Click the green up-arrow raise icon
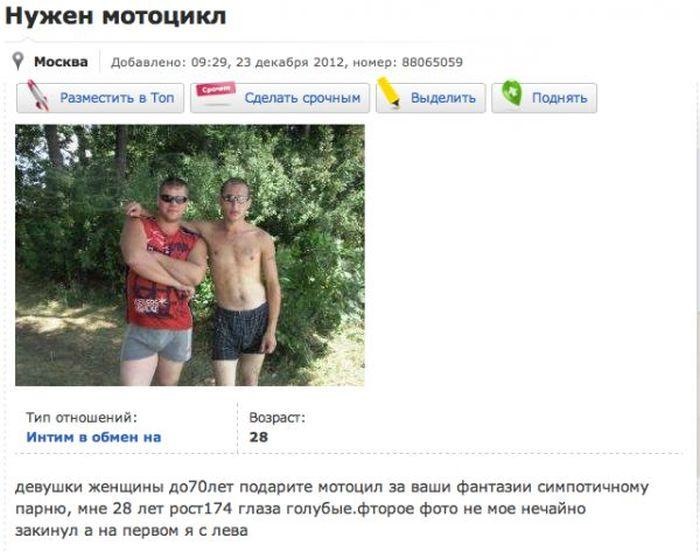Screen dimensions: 700x552 point(512,93)
